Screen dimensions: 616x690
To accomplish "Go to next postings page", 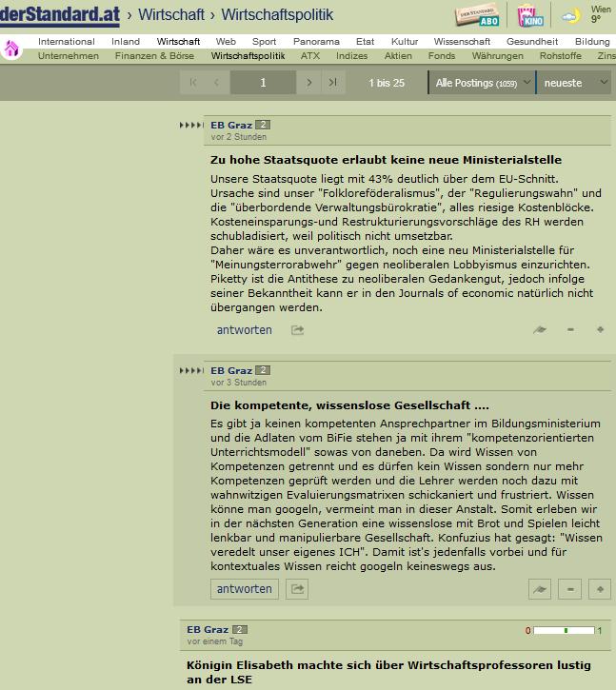I will click(x=309, y=82).
